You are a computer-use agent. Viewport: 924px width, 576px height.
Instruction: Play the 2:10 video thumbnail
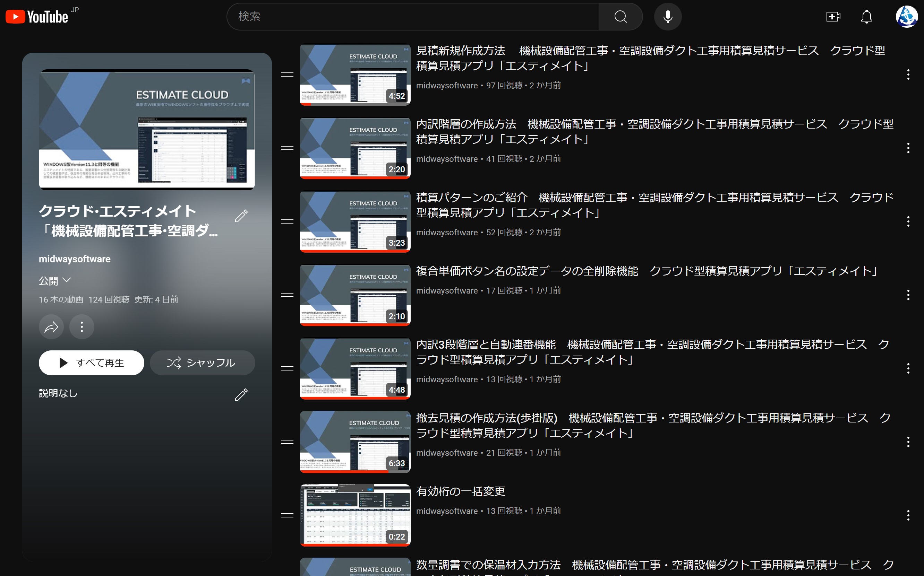coord(355,295)
